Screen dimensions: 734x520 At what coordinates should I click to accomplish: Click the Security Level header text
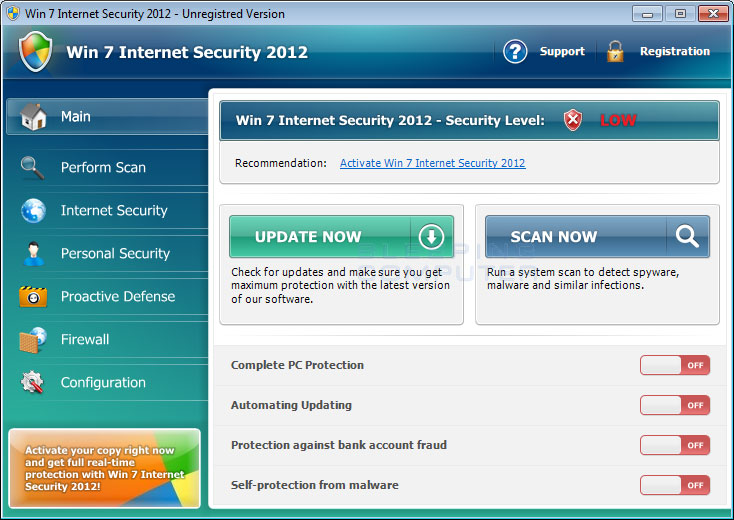click(x=390, y=120)
